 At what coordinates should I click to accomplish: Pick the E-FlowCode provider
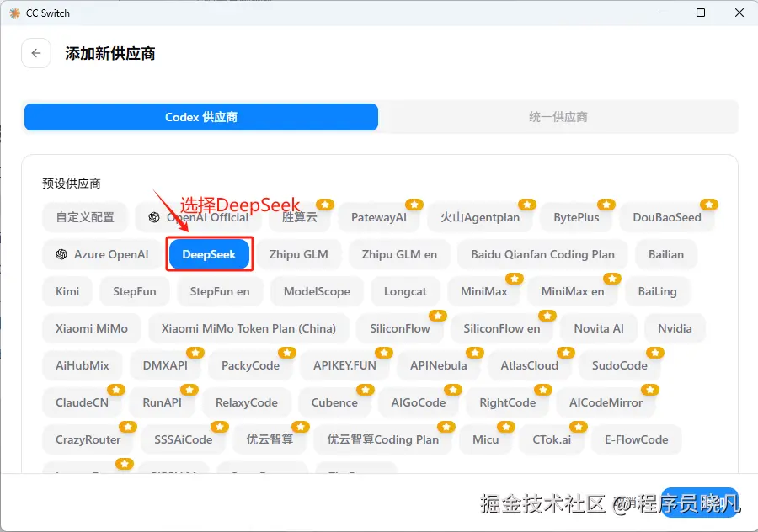click(x=637, y=439)
